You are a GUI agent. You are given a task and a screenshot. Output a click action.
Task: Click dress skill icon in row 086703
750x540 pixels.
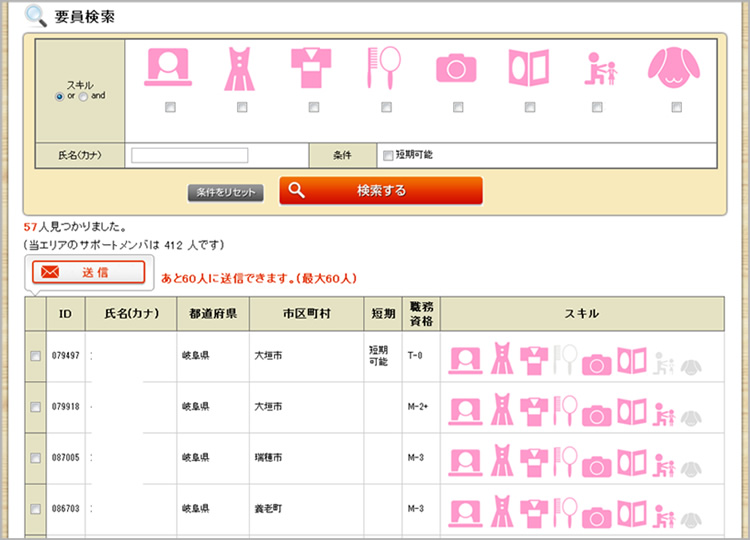pos(502,511)
